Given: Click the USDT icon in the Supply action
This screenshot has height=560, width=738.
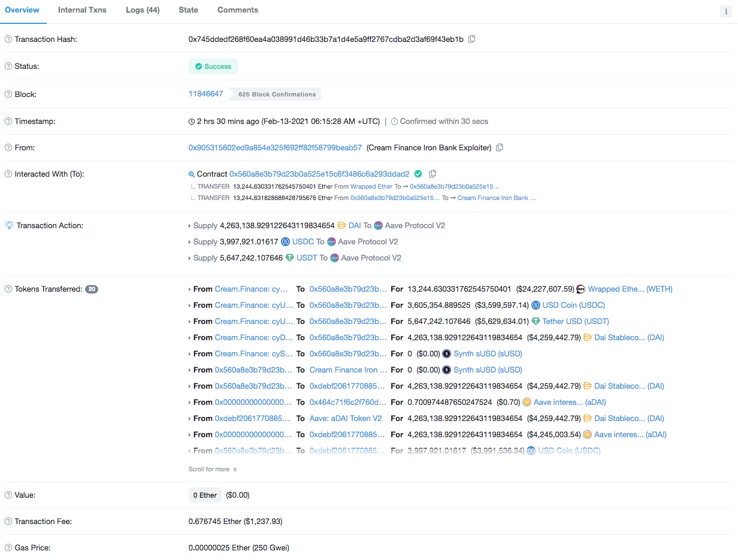Looking at the screenshot, I should (x=290, y=258).
